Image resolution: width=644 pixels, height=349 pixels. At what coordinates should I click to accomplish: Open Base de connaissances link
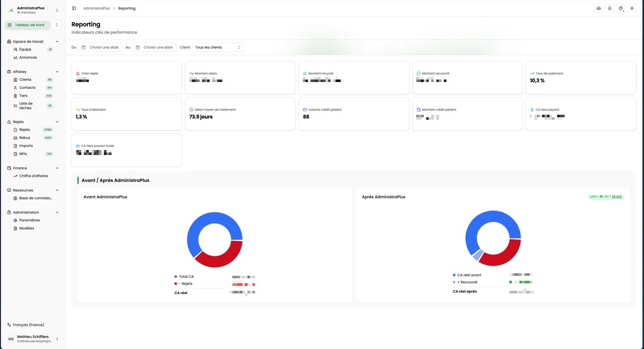click(x=33, y=198)
